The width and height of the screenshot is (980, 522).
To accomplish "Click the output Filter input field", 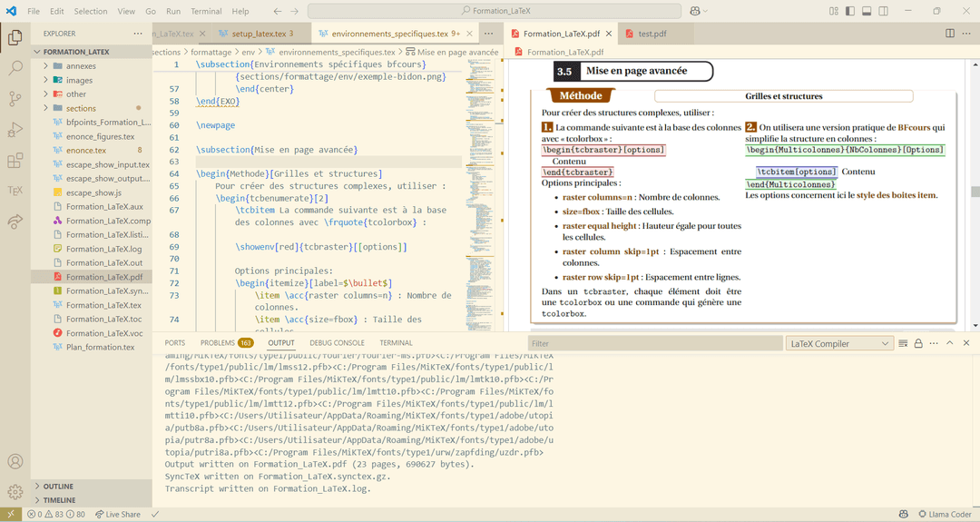I will tap(653, 343).
